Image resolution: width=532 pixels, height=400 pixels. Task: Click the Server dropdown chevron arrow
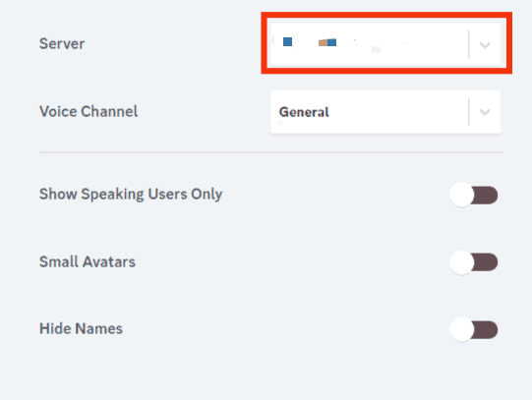[x=485, y=45]
